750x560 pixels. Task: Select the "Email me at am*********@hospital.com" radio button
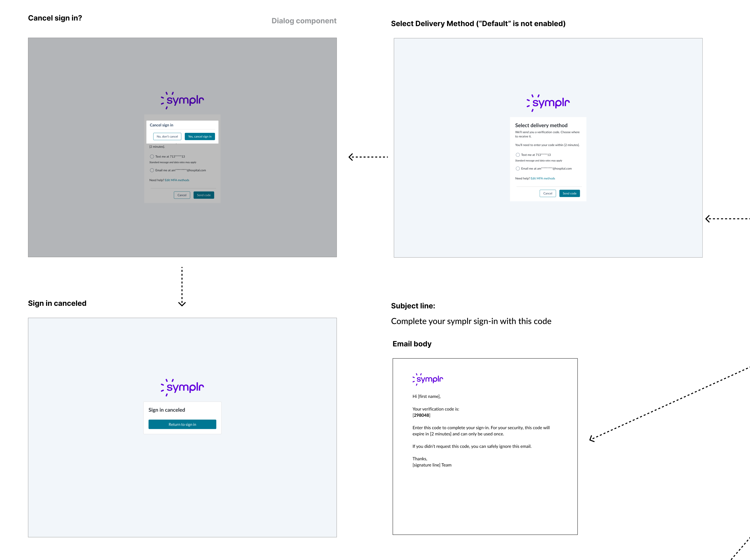(x=518, y=169)
